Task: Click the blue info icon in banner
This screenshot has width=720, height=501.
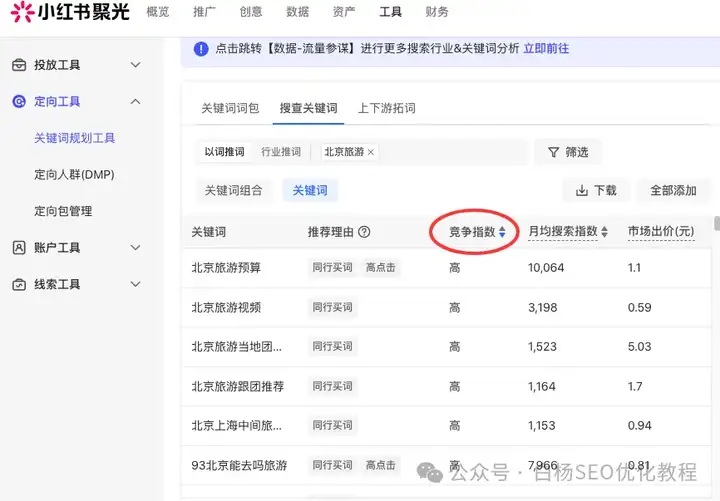Action: click(x=201, y=49)
